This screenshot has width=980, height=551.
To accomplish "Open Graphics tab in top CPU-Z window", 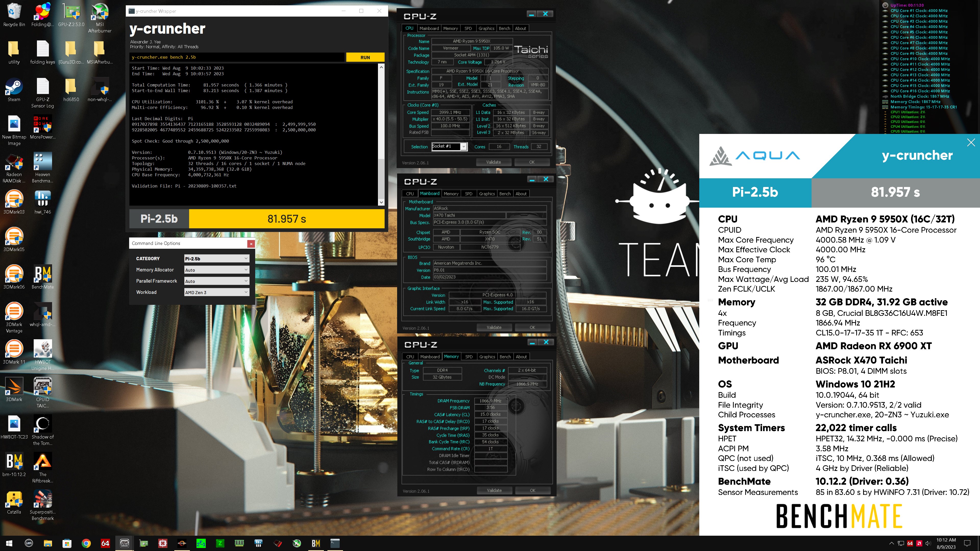I will point(486,29).
